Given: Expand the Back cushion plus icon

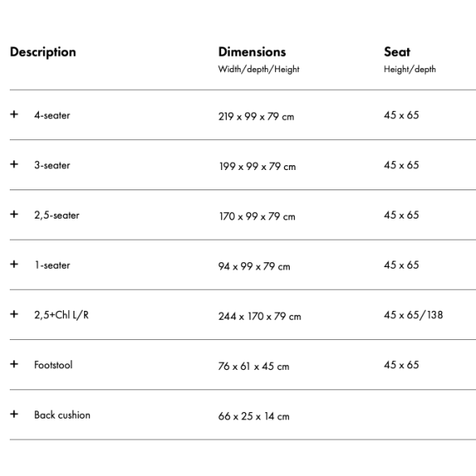Looking at the screenshot, I should point(14,414).
